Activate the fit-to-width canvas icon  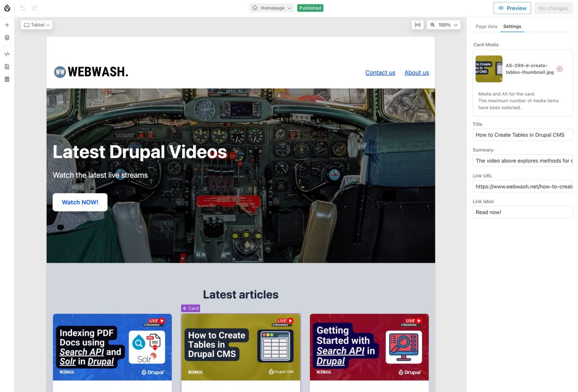pos(418,25)
